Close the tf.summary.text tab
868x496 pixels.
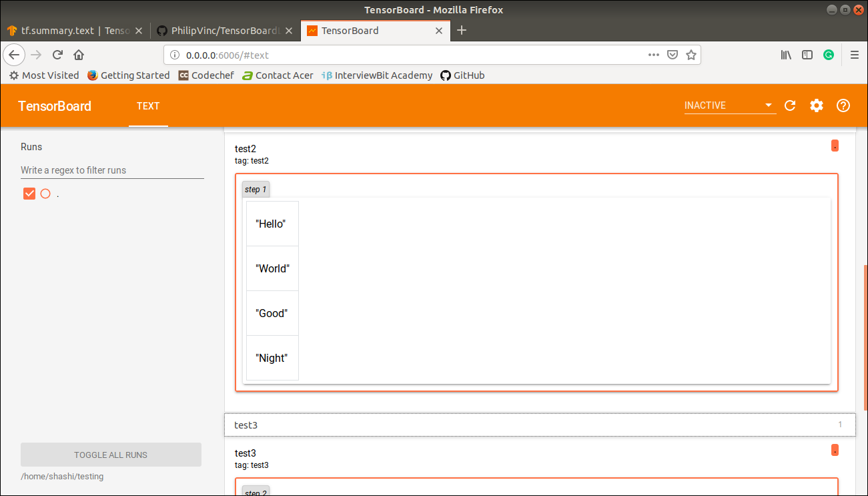click(139, 31)
